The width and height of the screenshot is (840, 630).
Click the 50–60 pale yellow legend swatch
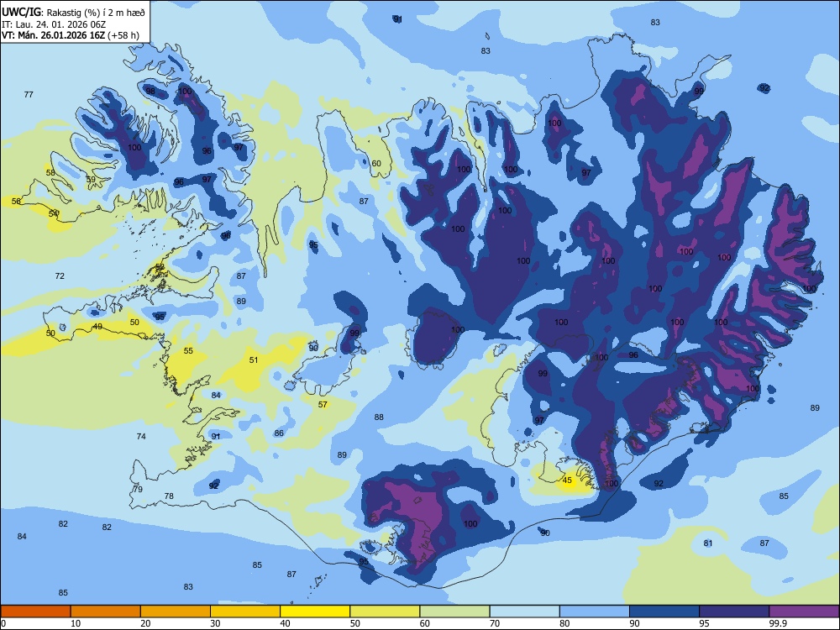[x=385, y=612]
